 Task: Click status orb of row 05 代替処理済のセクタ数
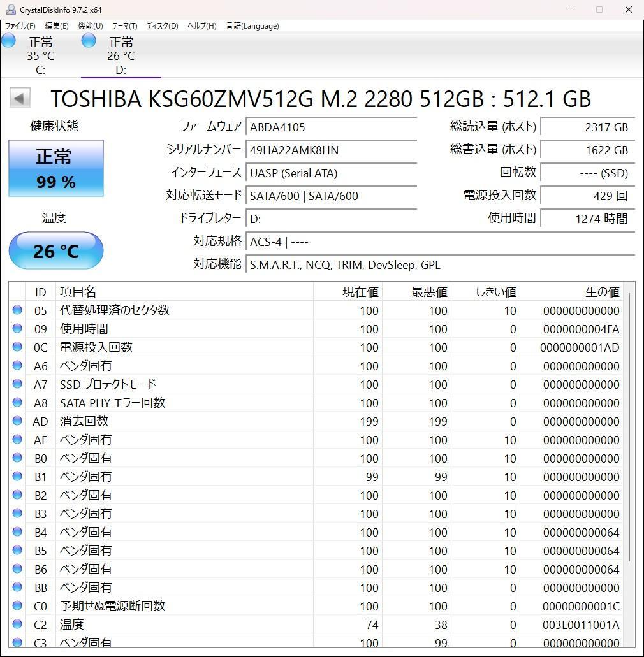coord(17,310)
